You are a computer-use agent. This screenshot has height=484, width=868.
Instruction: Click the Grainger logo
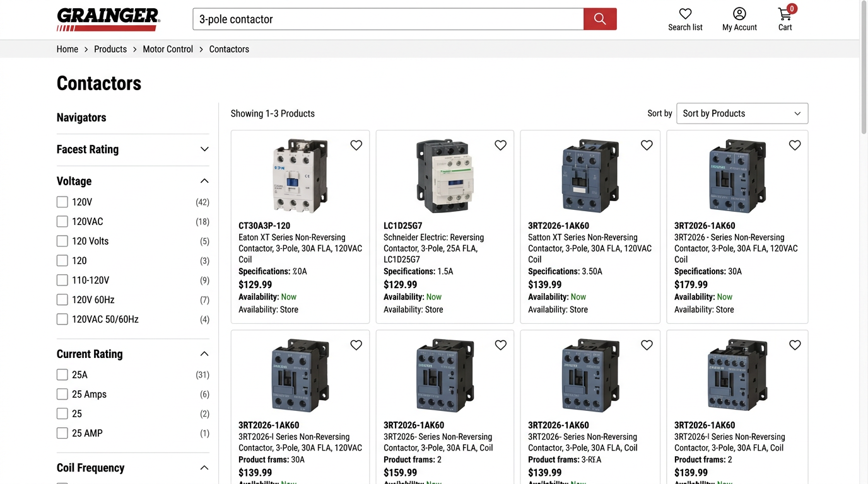coord(108,20)
